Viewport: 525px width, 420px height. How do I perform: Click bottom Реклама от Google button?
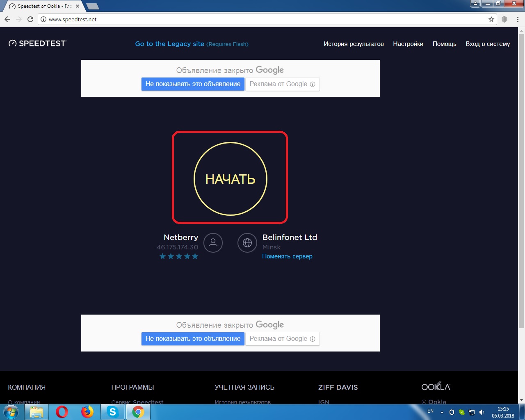pos(282,339)
